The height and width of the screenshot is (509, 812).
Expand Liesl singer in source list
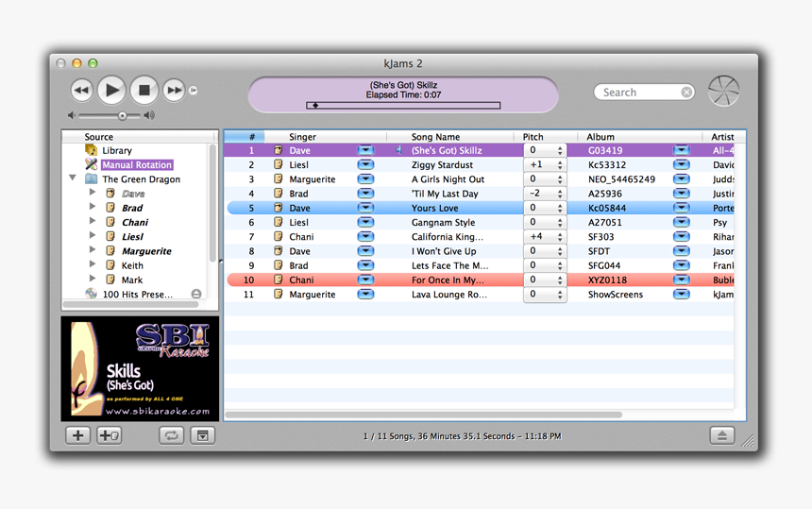[93, 235]
